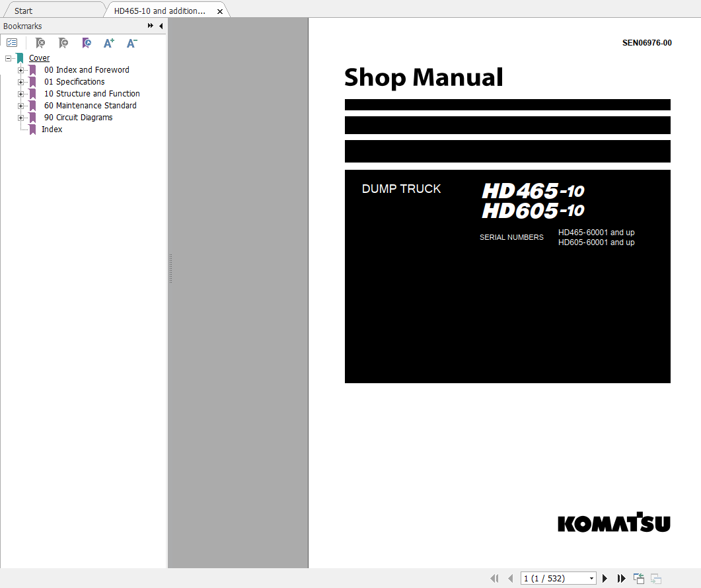Open the 00 Index and Foreword bookmark

87,70
